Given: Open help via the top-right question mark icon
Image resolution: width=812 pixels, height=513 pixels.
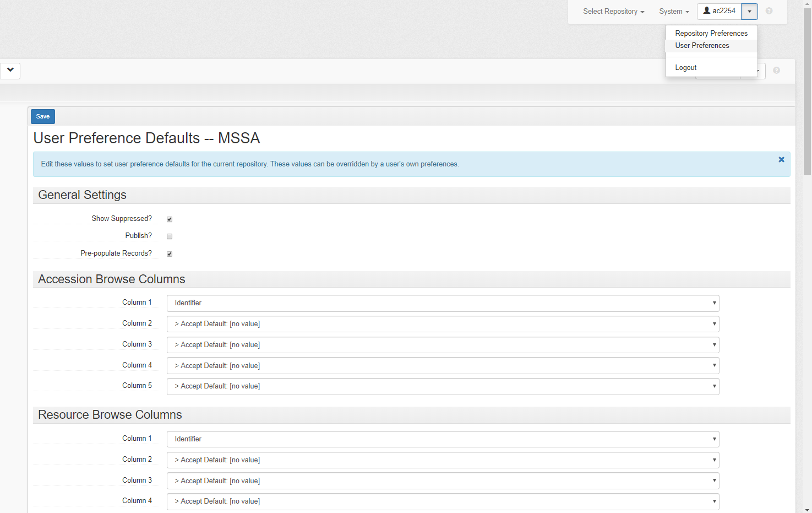Looking at the screenshot, I should [x=769, y=11].
